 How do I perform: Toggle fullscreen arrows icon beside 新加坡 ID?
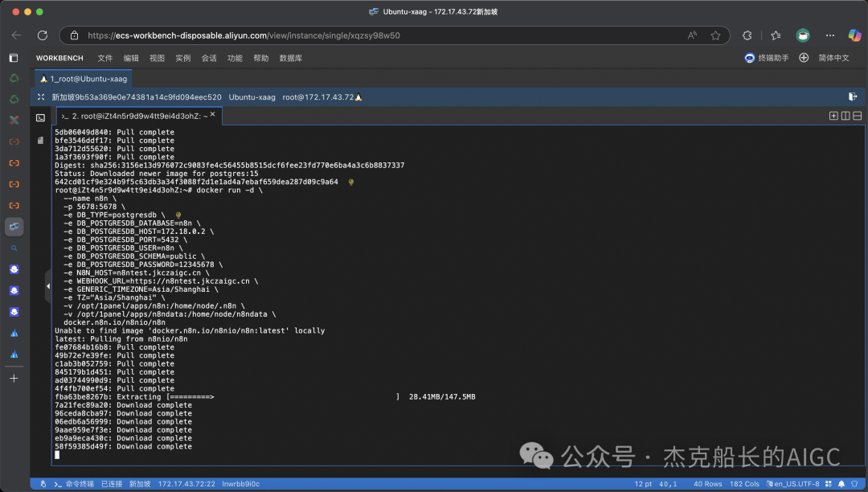[x=41, y=96]
